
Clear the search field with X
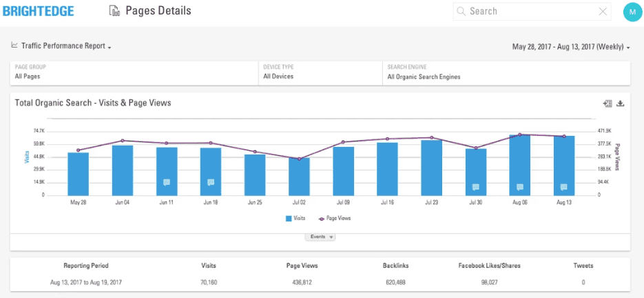pos(603,12)
